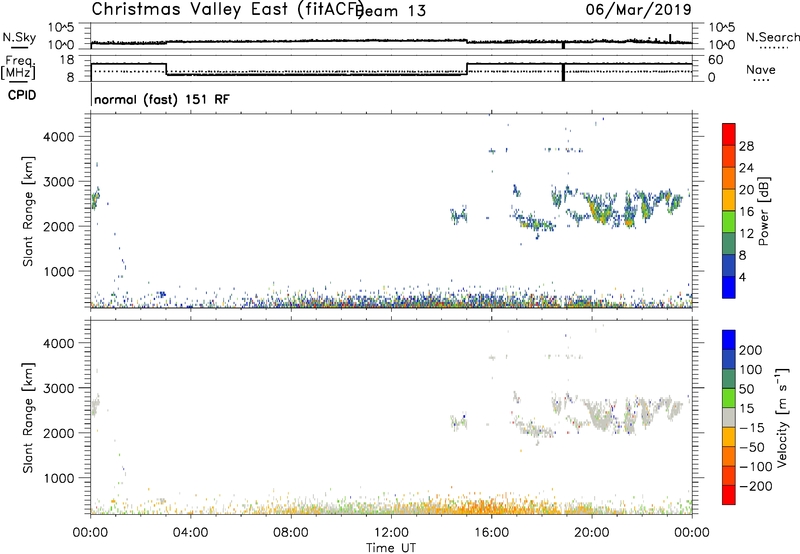Image resolution: width=800 pixels, height=554 pixels.
Task: Click the 'Slant Range [km]' label of velocity panel
Action: tap(28, 418)
